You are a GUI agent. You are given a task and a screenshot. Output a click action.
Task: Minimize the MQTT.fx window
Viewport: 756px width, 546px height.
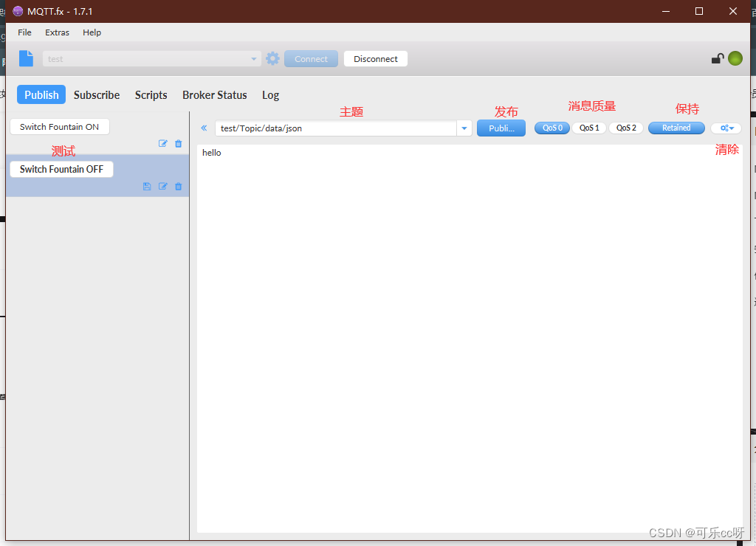click(x=666, y=11)
